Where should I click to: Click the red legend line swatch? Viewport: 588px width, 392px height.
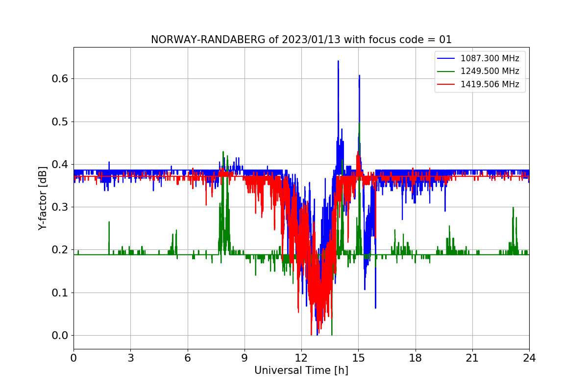click(446, 84)
